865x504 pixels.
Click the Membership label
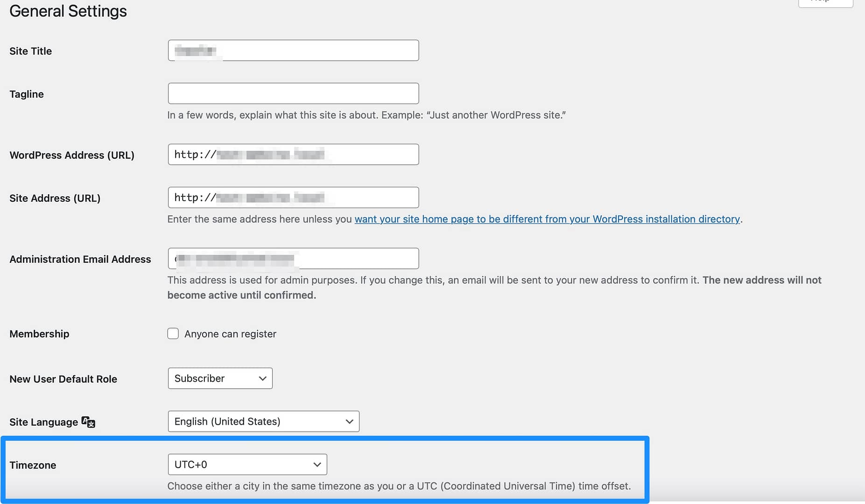pos(39,334)
